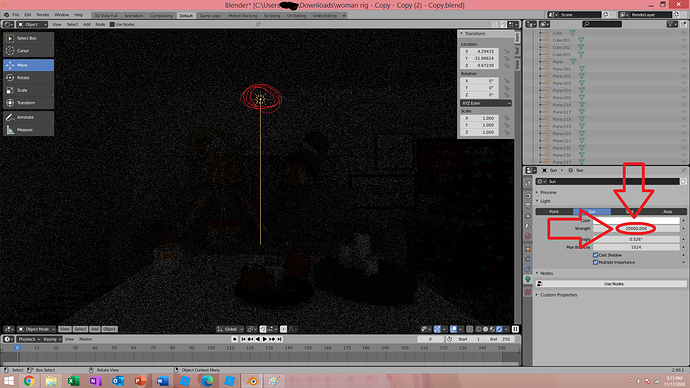Switch to the UV Editing workspace tab
Screen dimensions: 690x388
click(296, 15)
